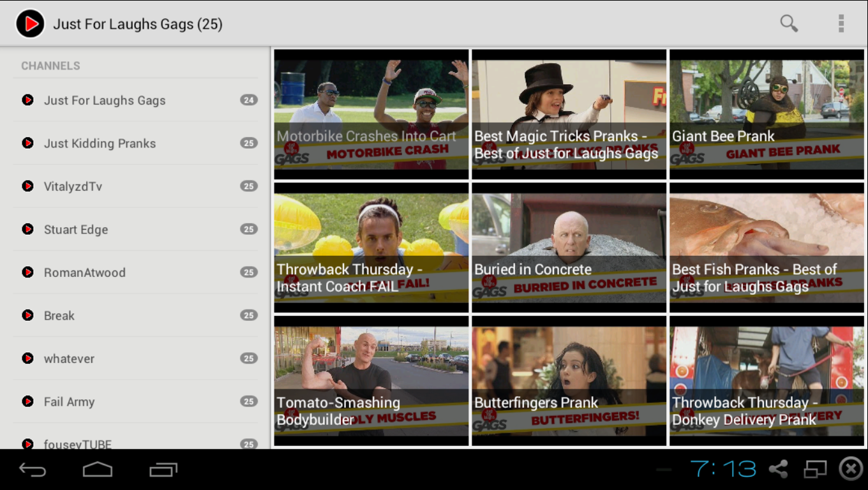The height and width of the screenshot is (490, 868).
Task: Open search with the magnifier icon
Action: (789, 24)
